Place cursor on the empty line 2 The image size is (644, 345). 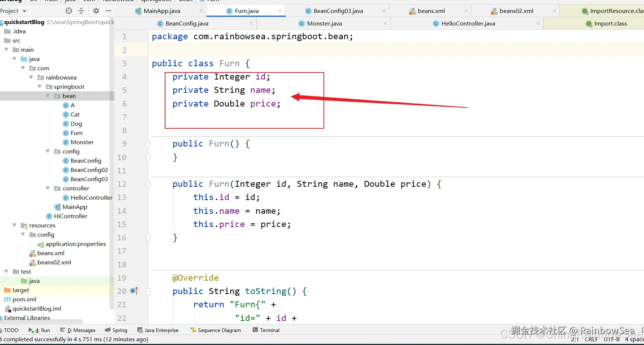click(x=396, y=50)
